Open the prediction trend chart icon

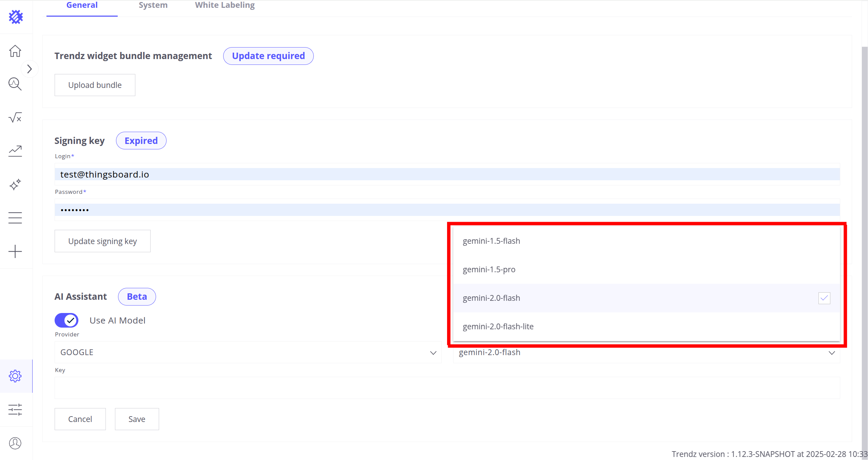pos(15,151)
